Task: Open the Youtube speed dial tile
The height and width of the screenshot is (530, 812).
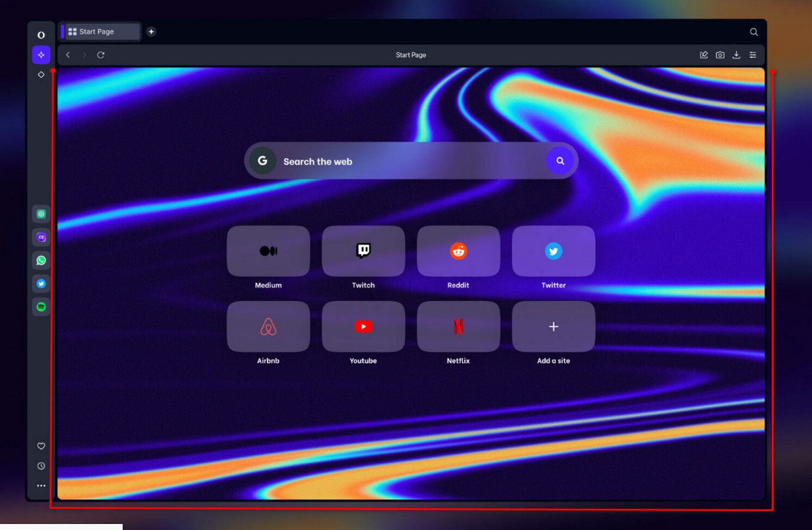Action: coord(363,327)
